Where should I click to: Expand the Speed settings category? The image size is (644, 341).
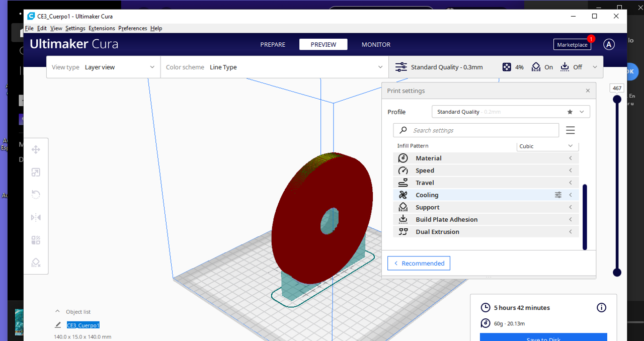[x=486, y=170]
